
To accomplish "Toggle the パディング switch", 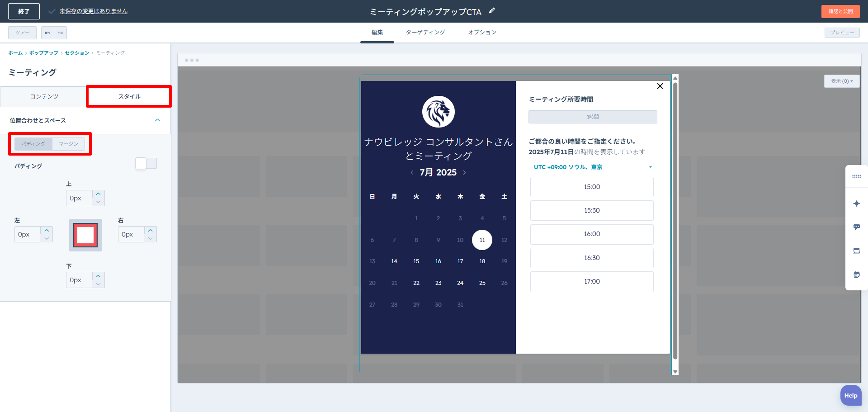I will (146, 163).
